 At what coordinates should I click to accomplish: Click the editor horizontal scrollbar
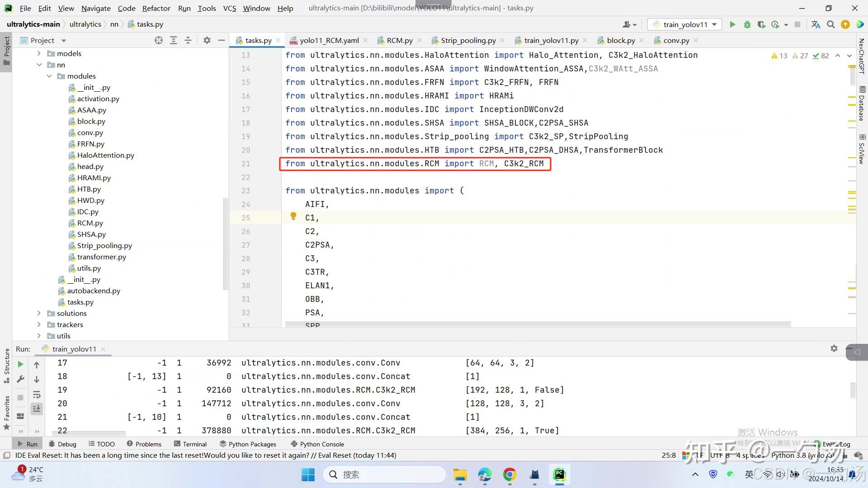[537, 324]
